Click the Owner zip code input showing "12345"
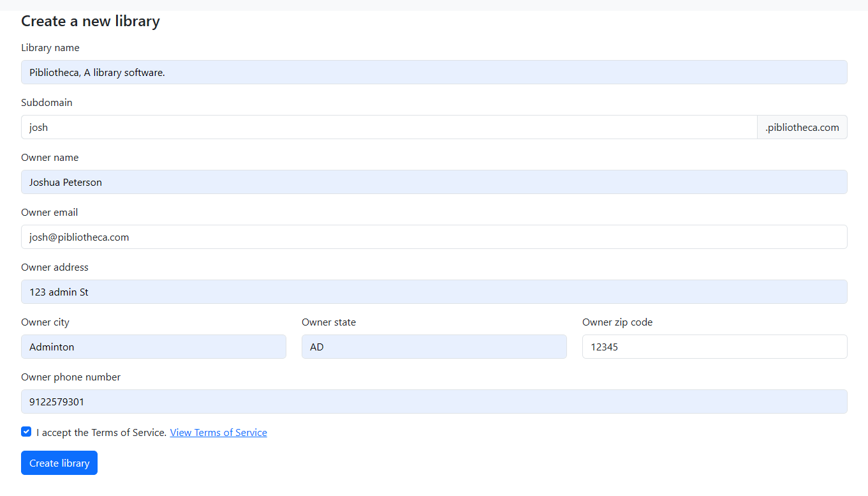The image size is (868, 496). click(714, 347)
